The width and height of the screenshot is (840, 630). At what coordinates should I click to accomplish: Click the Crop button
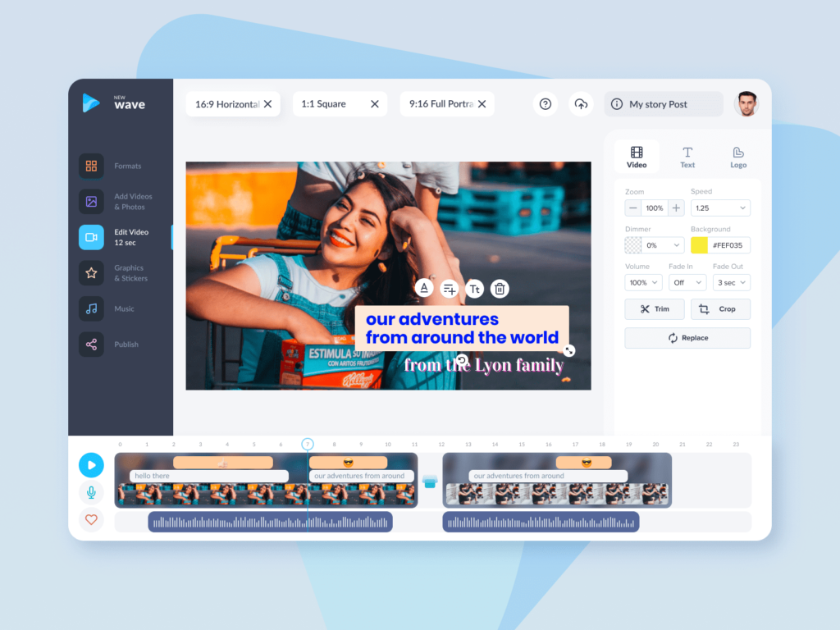tap(720, 309)
